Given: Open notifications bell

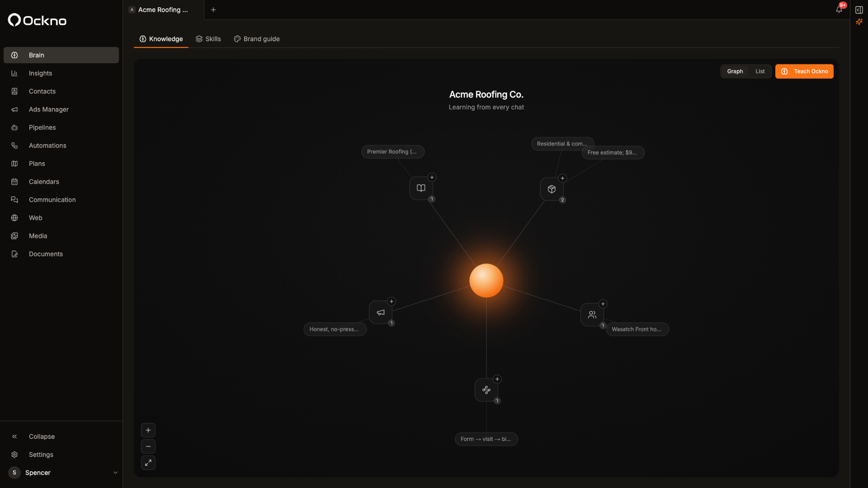Looking at the screenshot, I should (839, 9).
